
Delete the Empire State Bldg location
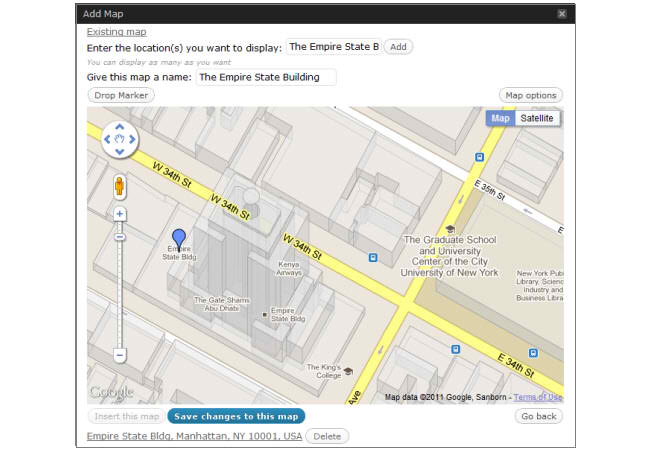(x=327, y=436)
